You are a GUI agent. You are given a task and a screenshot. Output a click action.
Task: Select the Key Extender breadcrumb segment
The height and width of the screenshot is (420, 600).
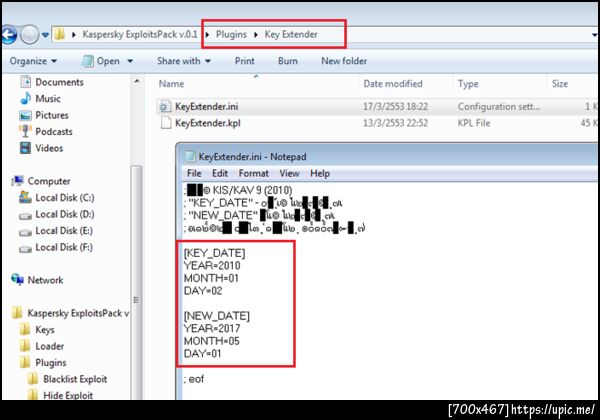tap(291, 34)
